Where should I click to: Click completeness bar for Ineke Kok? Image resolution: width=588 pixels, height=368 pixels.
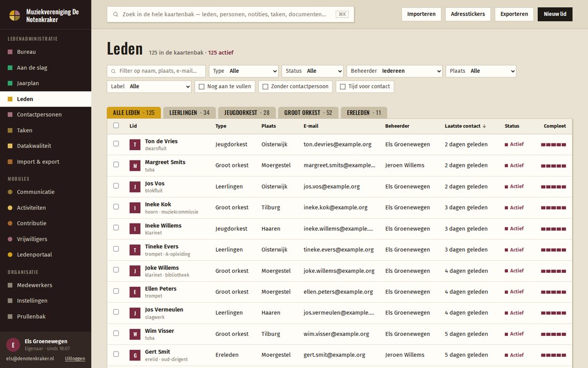coord(553,208)
